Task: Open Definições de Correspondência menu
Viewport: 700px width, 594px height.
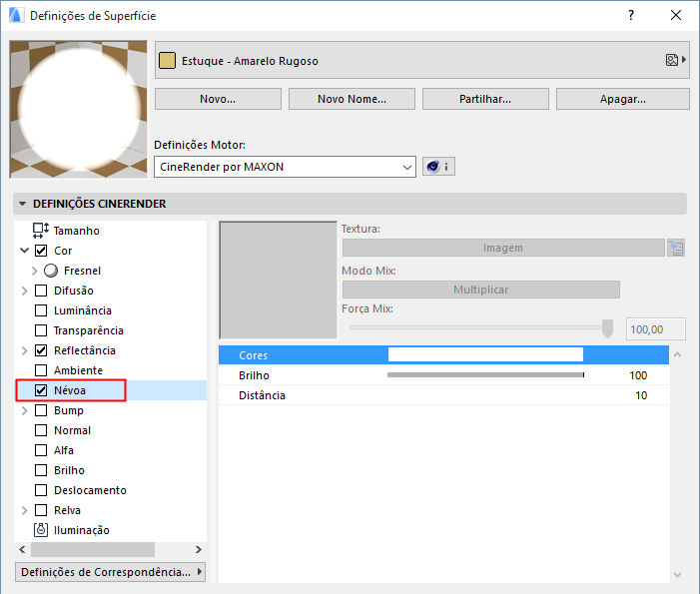Action: tap(110, 572)
